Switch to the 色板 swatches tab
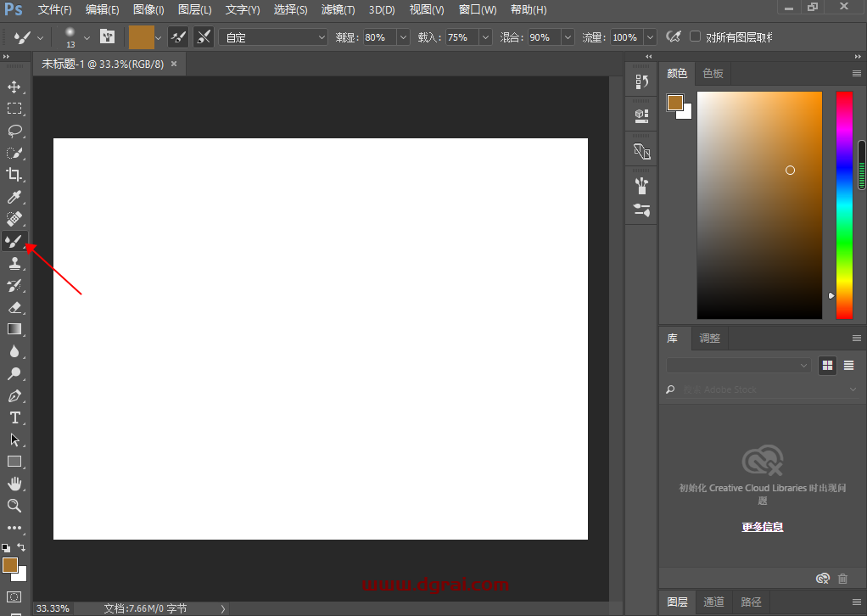The image size is (867, 616). tap(713, 74)
